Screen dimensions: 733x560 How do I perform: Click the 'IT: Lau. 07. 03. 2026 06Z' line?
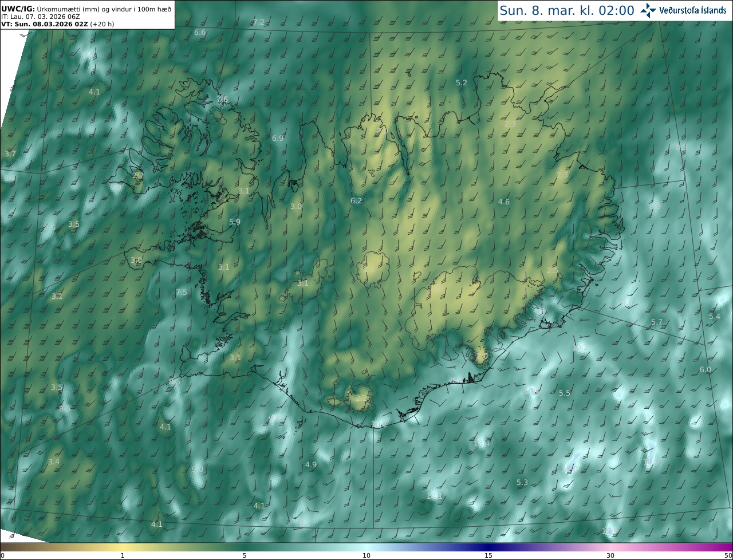coord(40,17)
